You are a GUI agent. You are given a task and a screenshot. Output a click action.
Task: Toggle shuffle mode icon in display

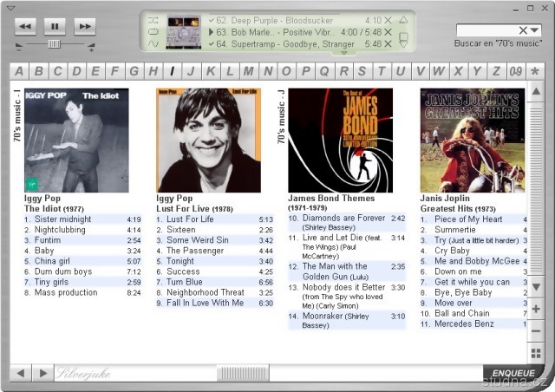[153, 20]
